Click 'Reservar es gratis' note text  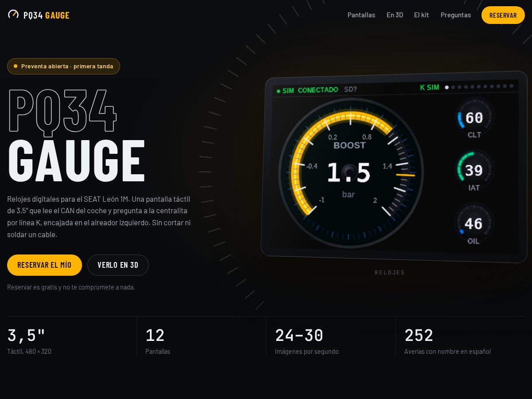(71, 287)
